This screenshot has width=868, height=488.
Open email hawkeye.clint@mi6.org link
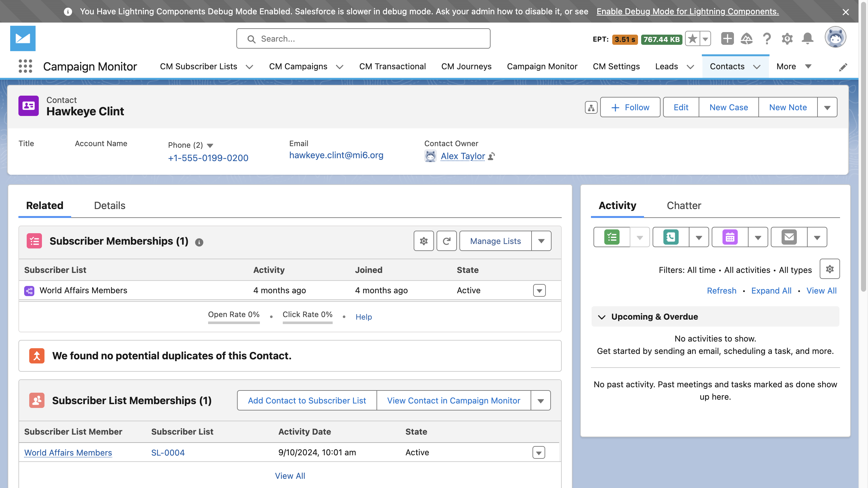click(x=336, y=155)
